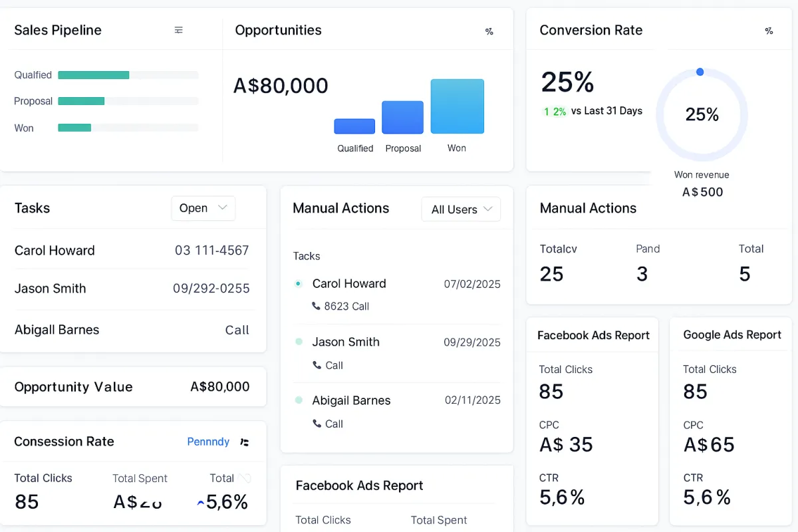Open the All Users dropdown
The width and height of the screenshot is (798, 532).
coord(461,209)
